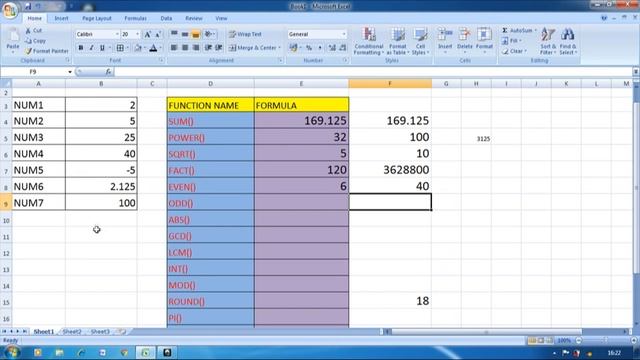The width and height of the screenshot is (640, 360).
Task: Click the zoom slider in status bar
Action: click(605, 340)
